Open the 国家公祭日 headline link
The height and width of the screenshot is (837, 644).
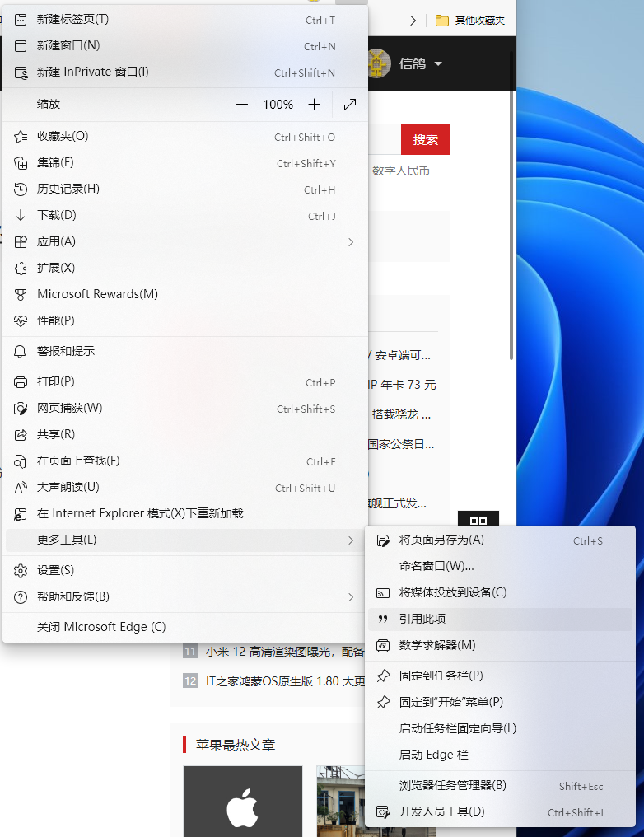click(x=401, y=444)
